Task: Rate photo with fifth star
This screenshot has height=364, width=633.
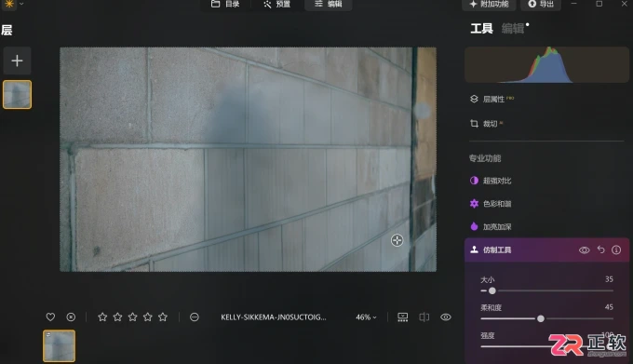Action: (x=163, y=317)
